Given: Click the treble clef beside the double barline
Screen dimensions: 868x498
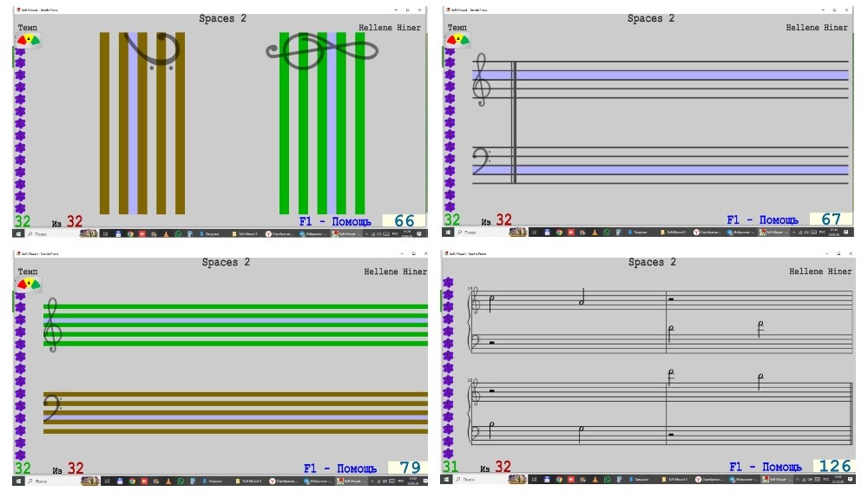Looking at the screenshot, I should [x=480, y=80].
